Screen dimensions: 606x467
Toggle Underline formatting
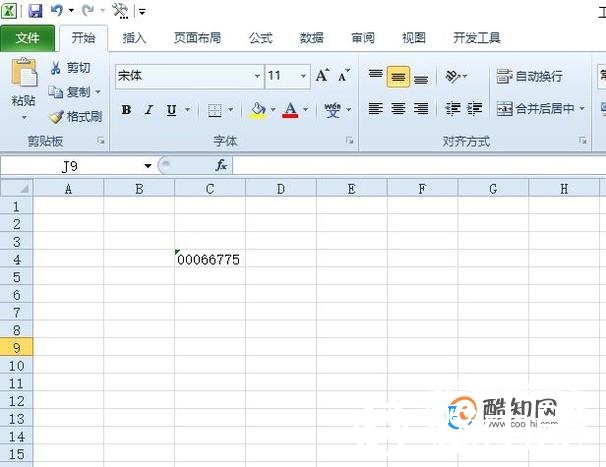[x=172, y=110]
